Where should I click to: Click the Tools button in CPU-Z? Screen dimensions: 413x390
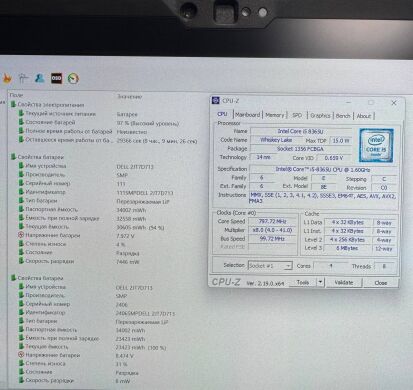pyautogui.click(x=303, y=282)
